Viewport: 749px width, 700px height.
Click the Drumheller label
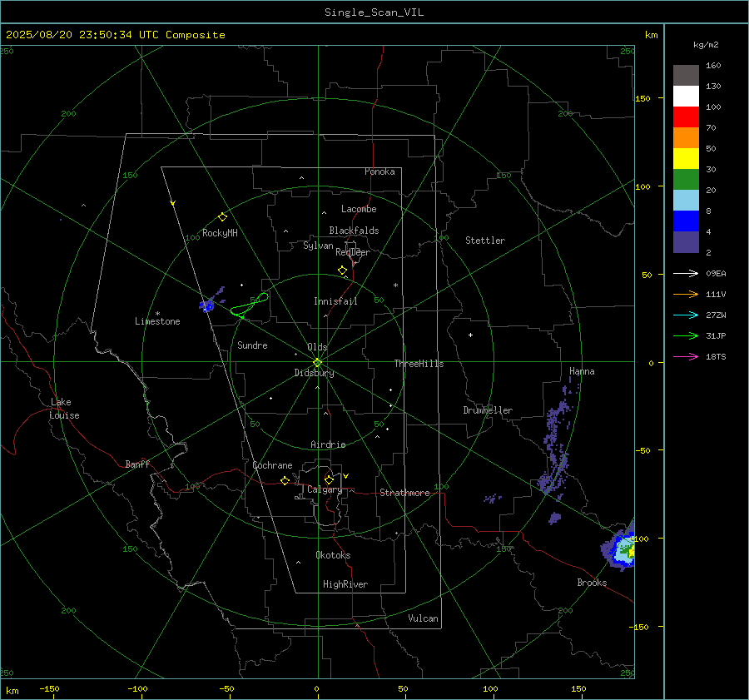488,410
